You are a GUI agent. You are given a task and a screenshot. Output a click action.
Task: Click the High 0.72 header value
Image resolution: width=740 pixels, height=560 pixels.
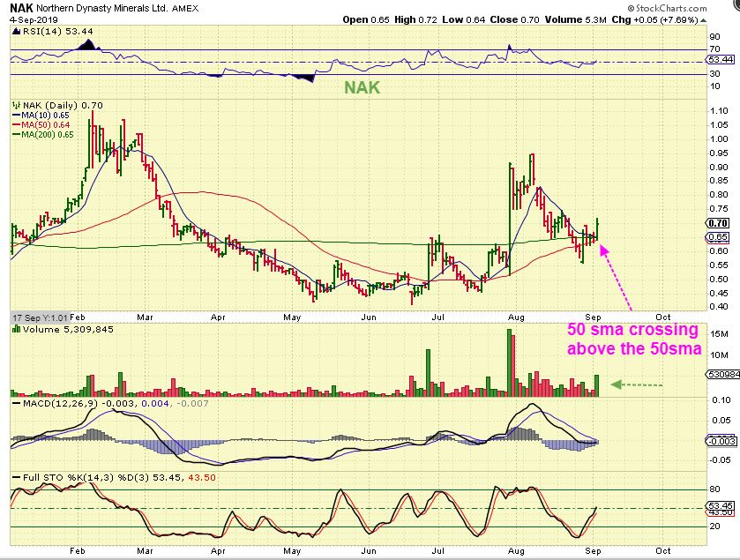[x=415, y=19]
